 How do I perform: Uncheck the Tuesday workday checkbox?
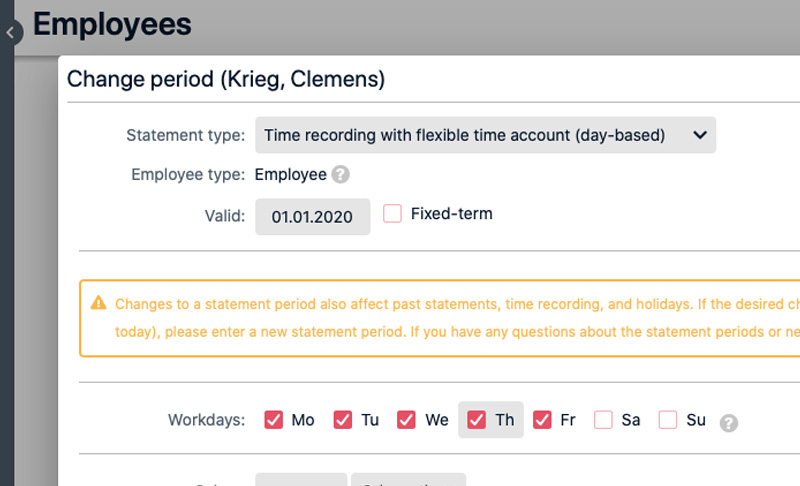(343, 420)
